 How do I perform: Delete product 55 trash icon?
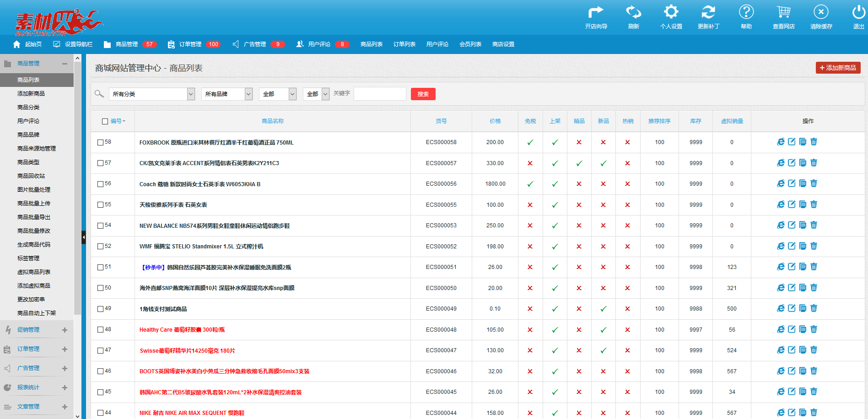coord(814,204)
